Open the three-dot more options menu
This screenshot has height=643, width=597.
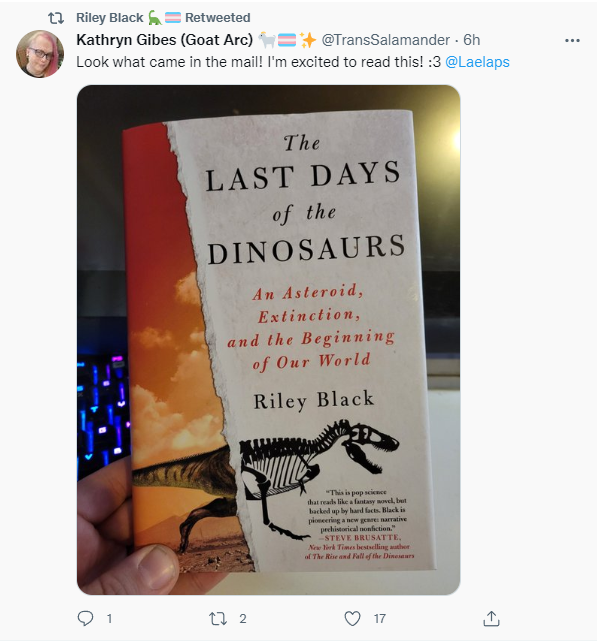pos(572,40)
